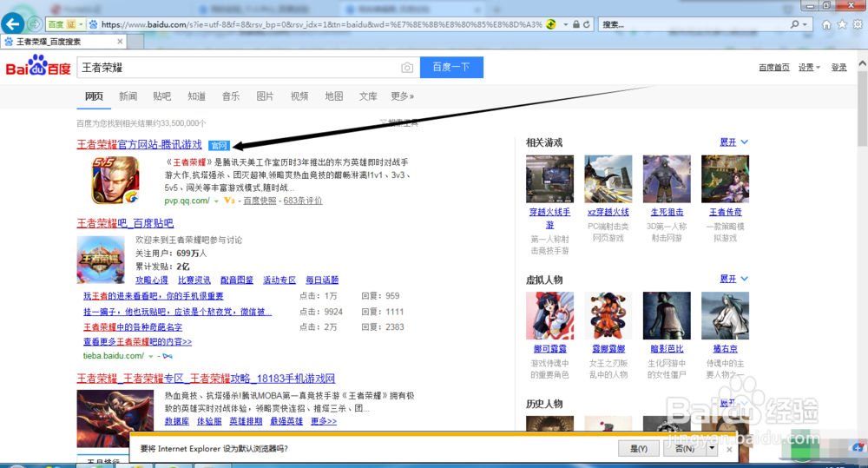Open 查看更多王者荣耀吧的内容 link
The image size is (868, 468).
(x=137, y=342)
